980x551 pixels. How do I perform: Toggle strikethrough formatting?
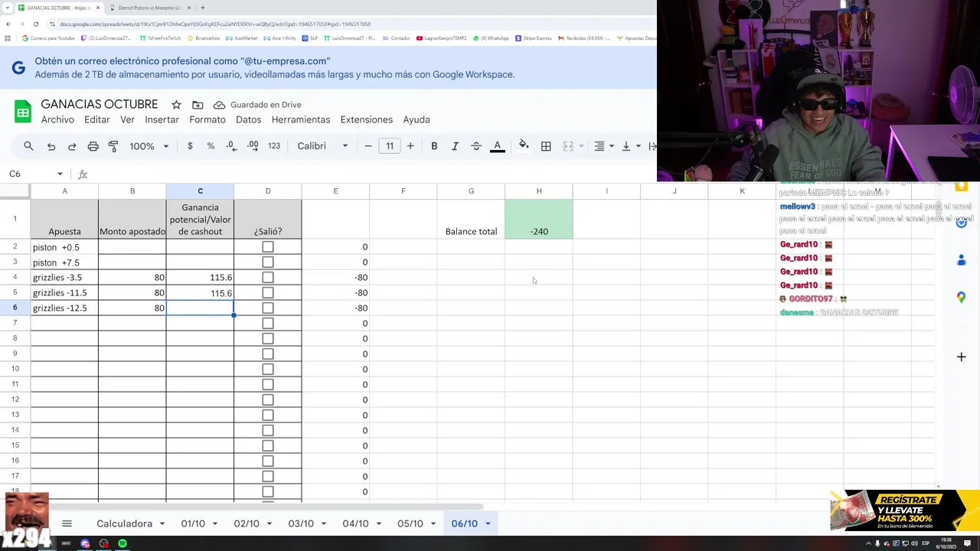pos(476,146)
